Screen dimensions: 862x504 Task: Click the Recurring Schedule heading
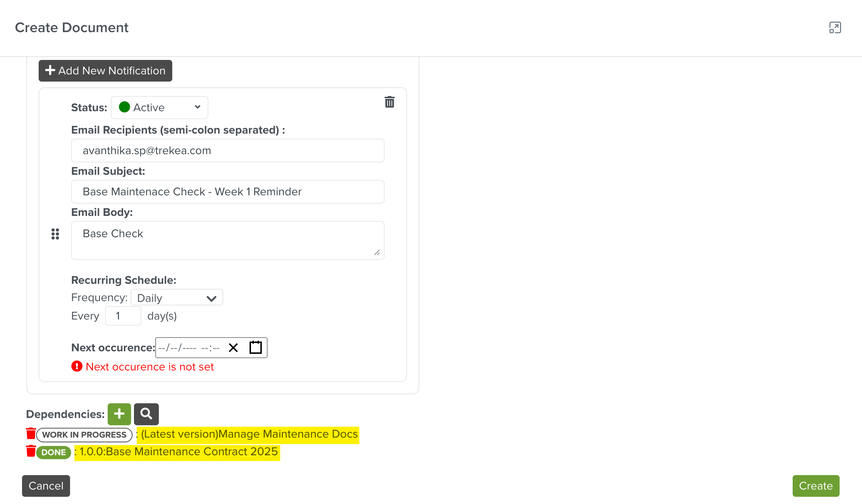(124, 280)
